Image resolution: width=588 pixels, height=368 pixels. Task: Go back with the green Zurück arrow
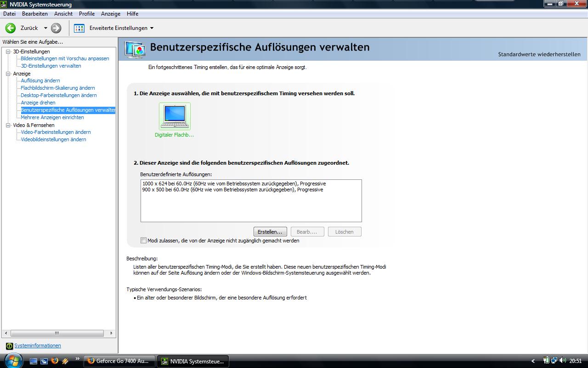pos(10,28)
